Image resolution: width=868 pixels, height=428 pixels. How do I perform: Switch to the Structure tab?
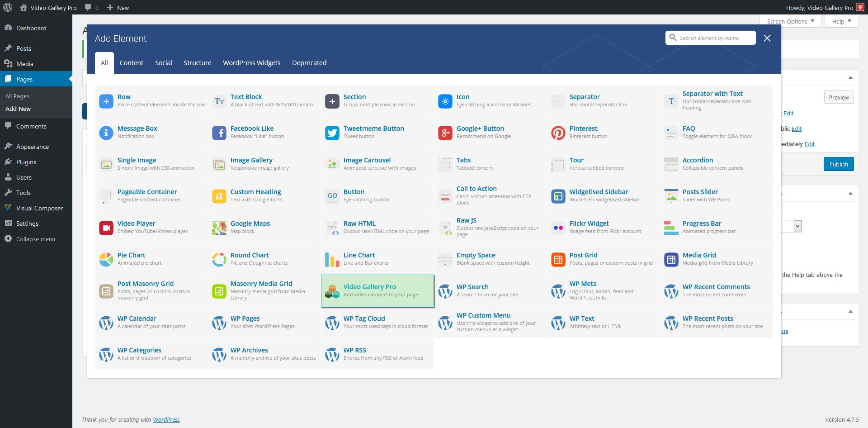[198, 63]
